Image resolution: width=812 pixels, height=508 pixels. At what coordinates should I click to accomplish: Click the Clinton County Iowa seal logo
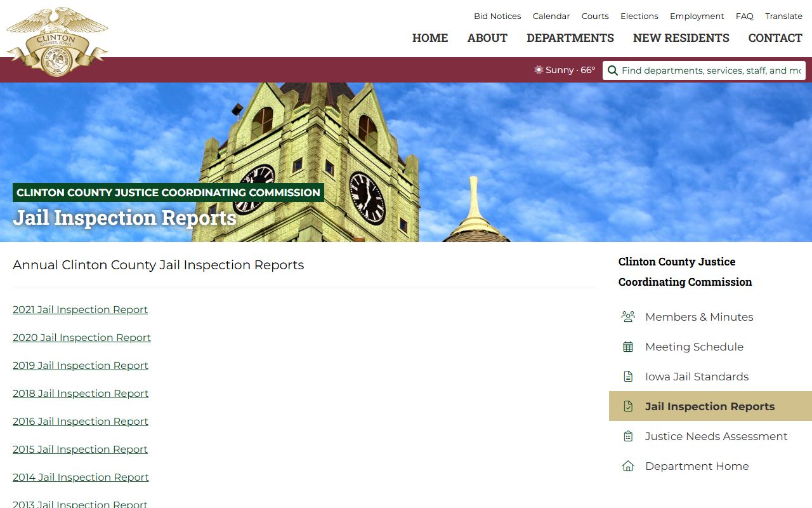pyautogui.click(x=57, y=42)
